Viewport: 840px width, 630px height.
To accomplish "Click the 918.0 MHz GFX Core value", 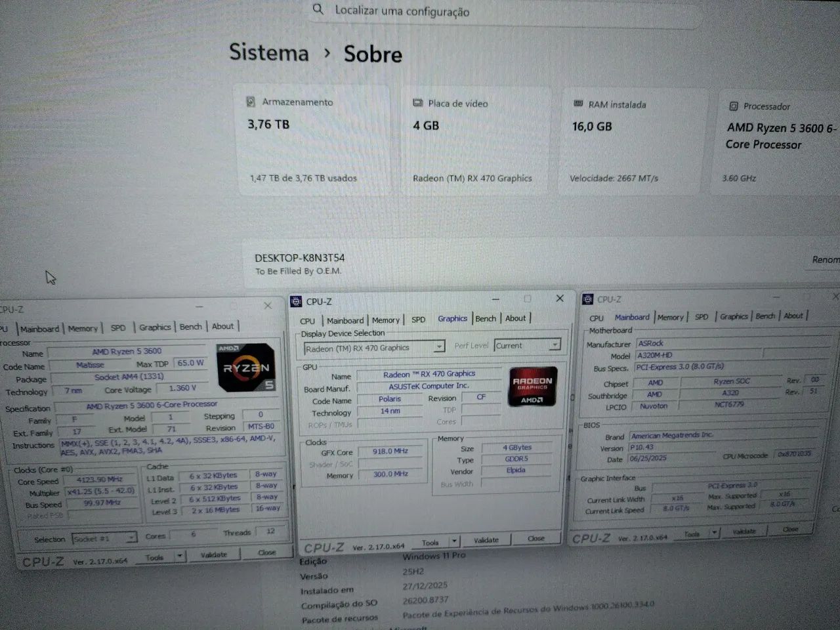I will 390,451.
